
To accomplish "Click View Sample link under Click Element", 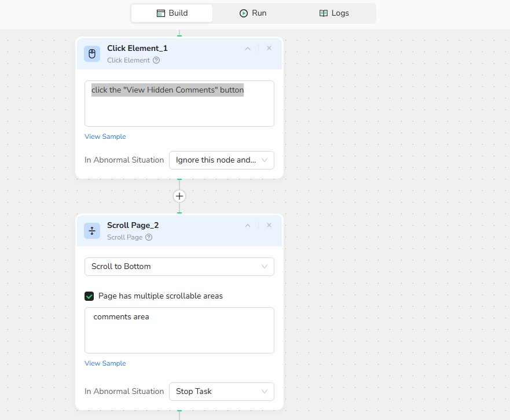I will click(105, 137).
